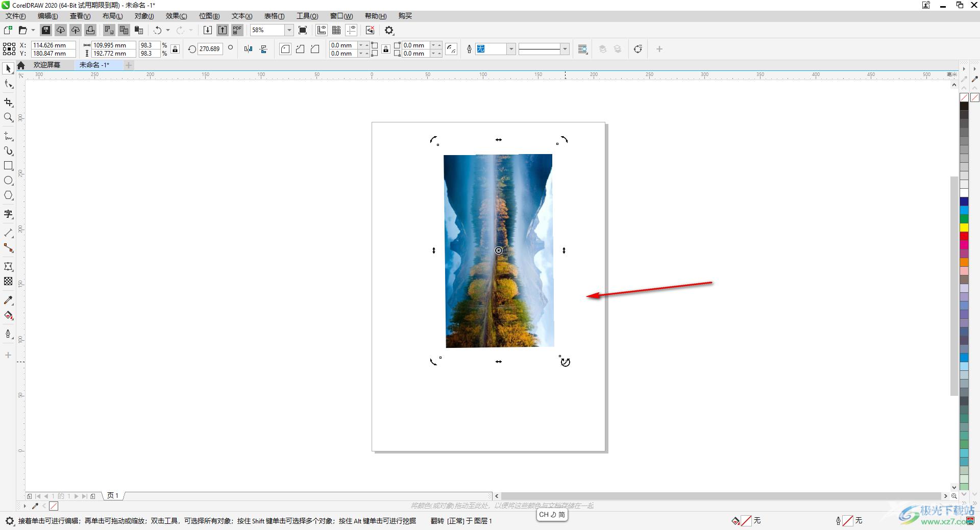
Task: Select the Pick tool in the toolbox
Action: tap(8, 68)
